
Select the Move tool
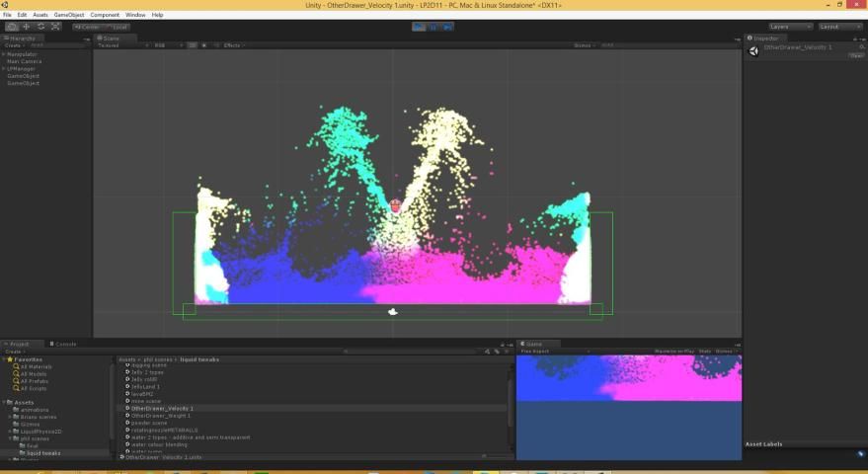pos(27,27)
